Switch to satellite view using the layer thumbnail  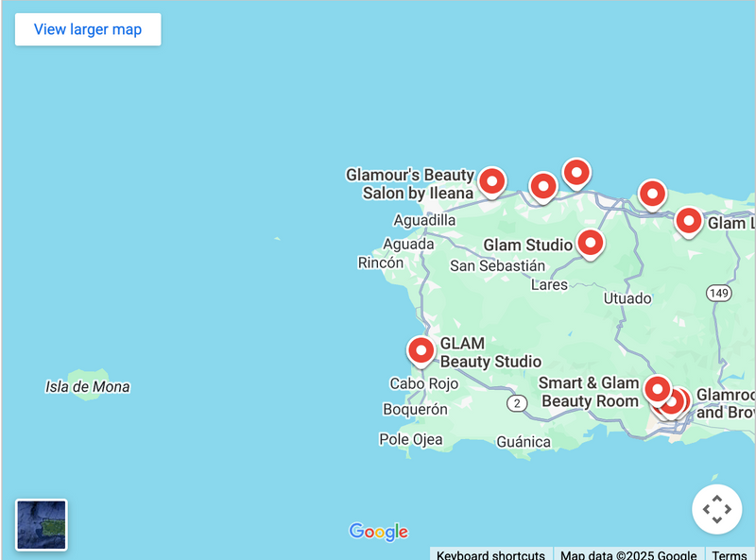42,524
